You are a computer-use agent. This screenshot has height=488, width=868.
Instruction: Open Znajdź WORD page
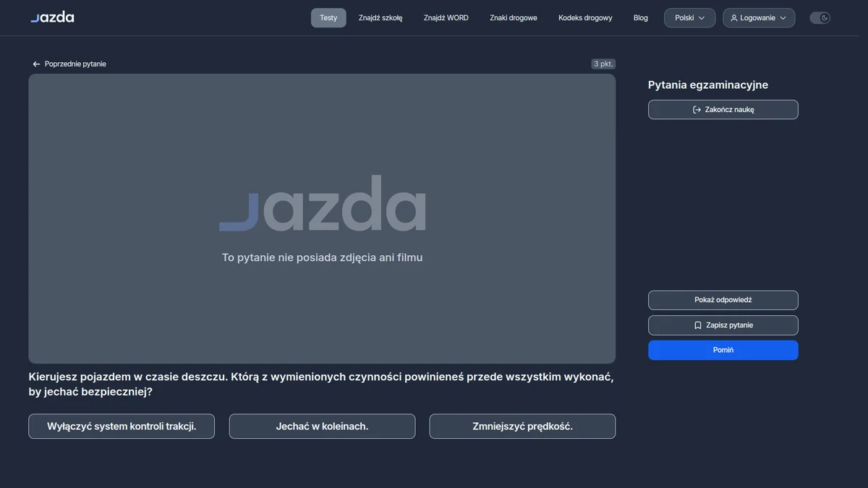446,18
